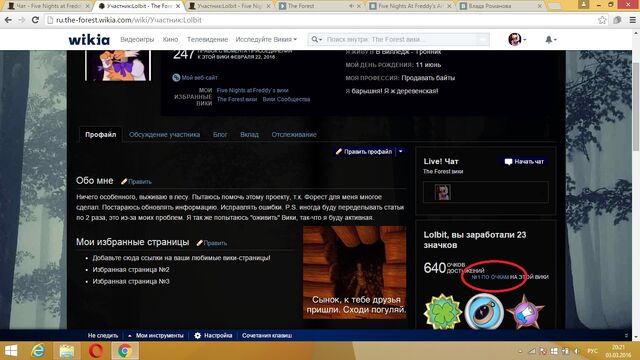Click the taskbar clock
The image size is (640, 360).
[x=618, y=351]
